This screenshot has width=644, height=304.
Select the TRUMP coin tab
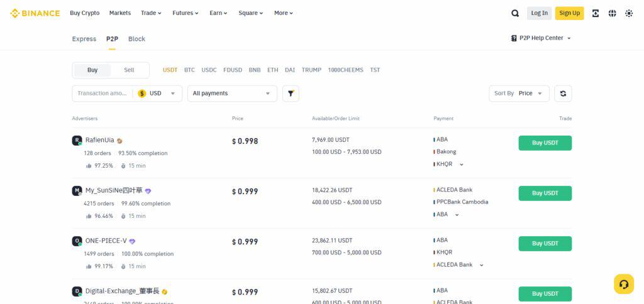(x=312, y=70)
